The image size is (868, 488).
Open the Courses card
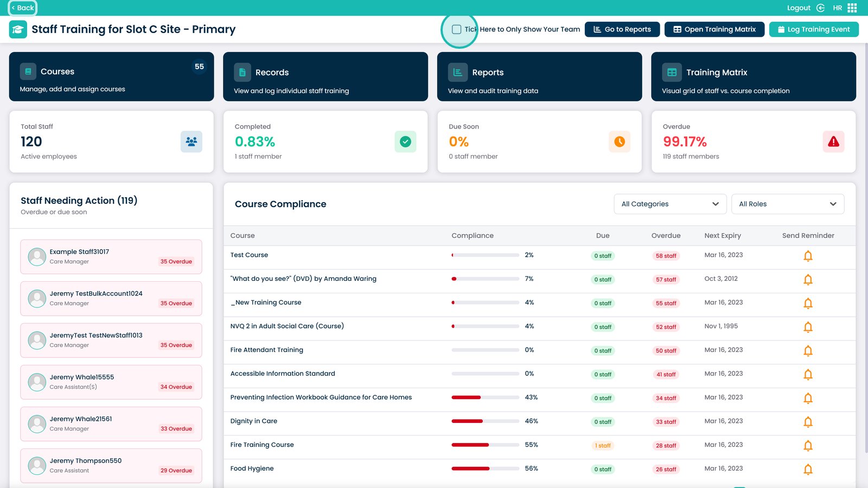point(111,76)
